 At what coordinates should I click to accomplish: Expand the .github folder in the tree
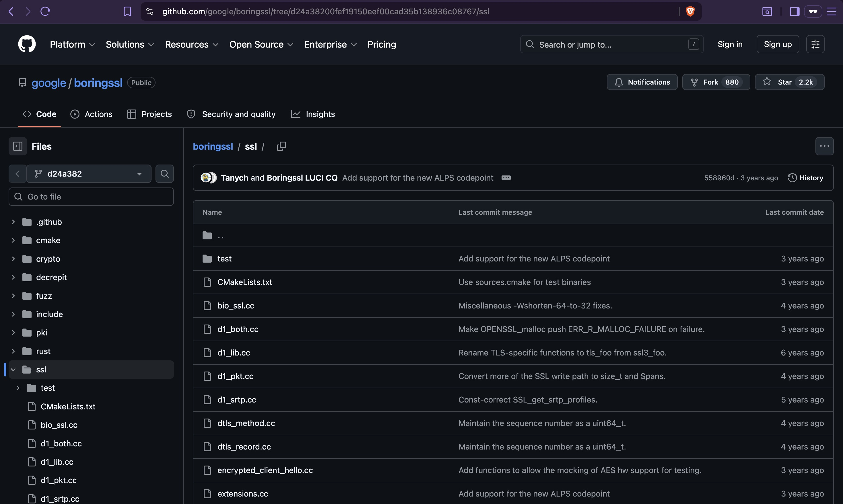pos(13,222)
